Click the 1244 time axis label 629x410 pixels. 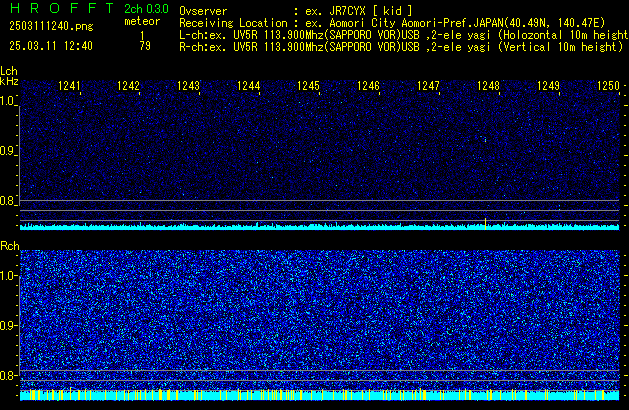[x=248, y=86]
